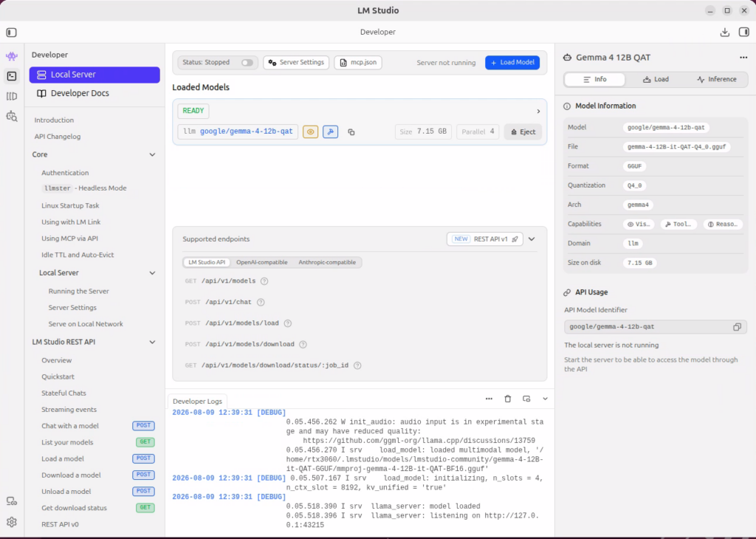
Task: Show help for GET /api/v1/models
Action: [264, 281]
